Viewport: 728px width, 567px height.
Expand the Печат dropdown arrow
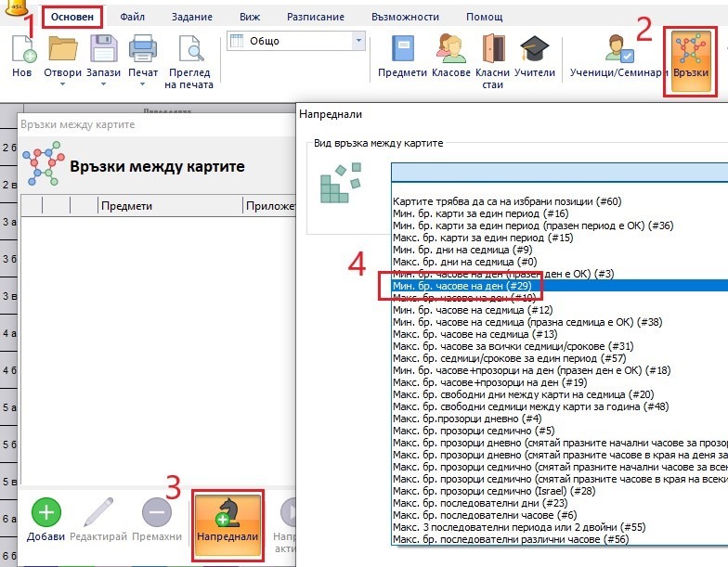point(143,84)
